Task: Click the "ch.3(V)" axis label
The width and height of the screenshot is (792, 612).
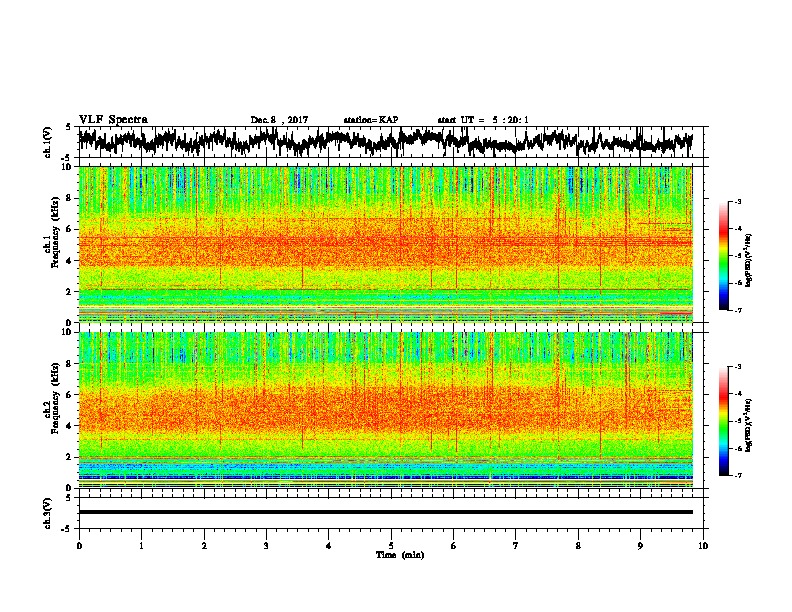Action: 48,513
